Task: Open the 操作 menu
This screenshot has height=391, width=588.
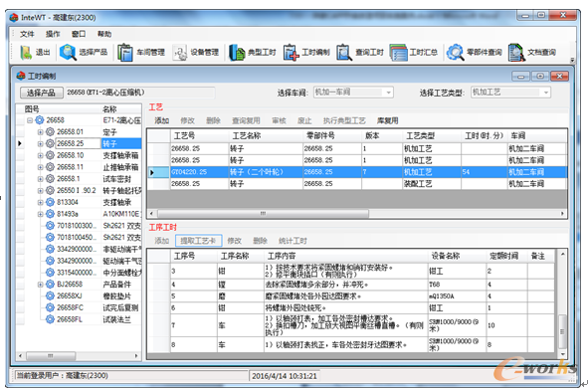Action: pyautogui.click(x=53, y=34)
